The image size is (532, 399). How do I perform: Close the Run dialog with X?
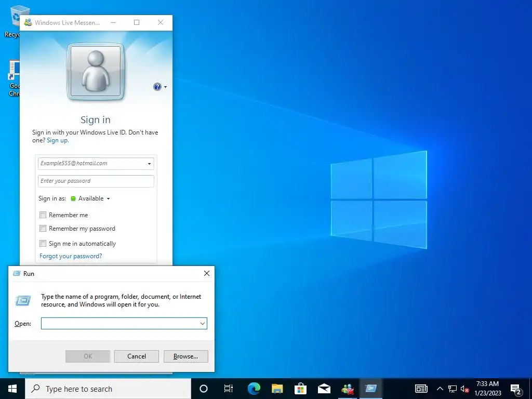(207, 273)
